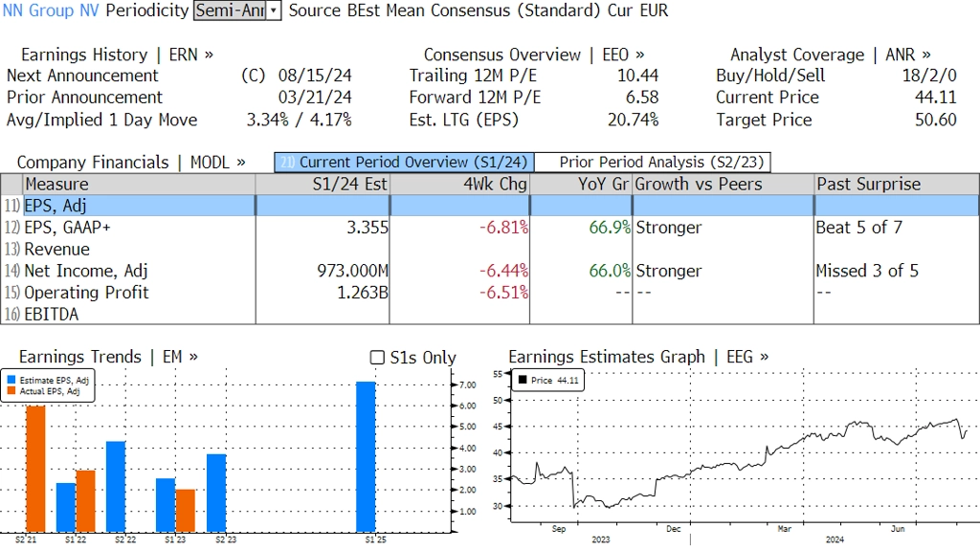980x549 pixels.
Task: Click the Prior Announcement date 03/21/24
Action: tap(314, 98)
